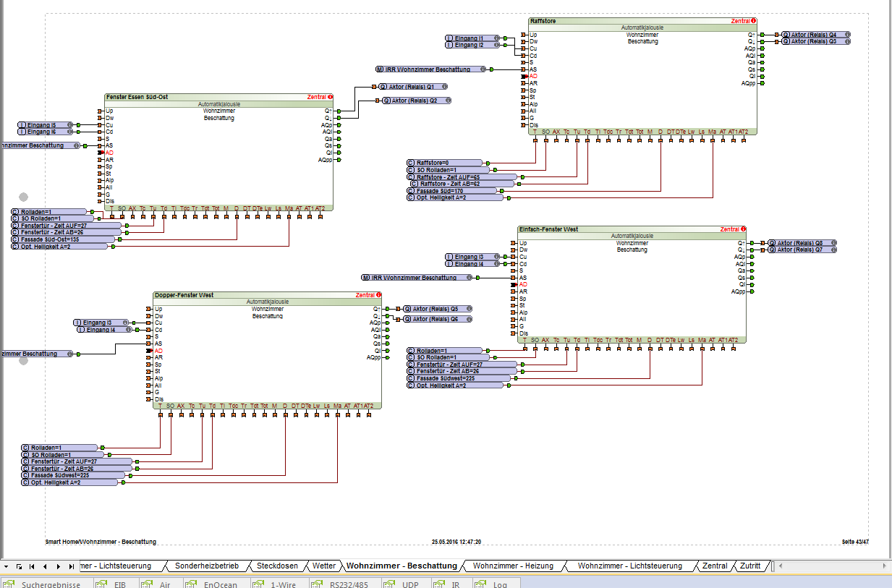The height and width of the screenshot is (588, 892).
Task: Open the Wohnzimmer - Heizung page tab
Action: coord(513,566)
